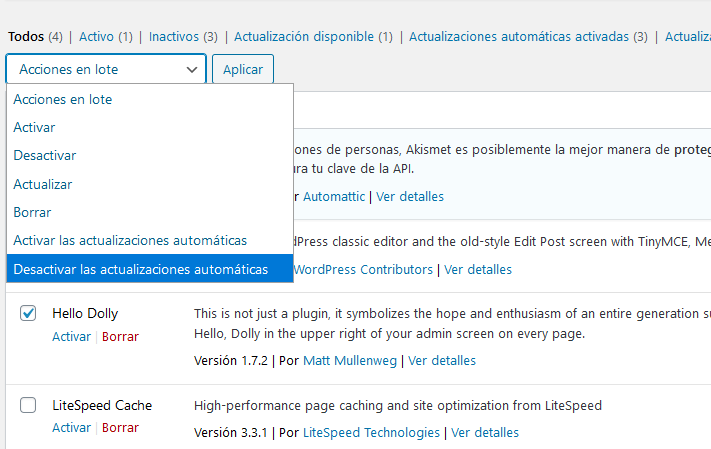Choose Actualizar in the dropdown list
This screenshot has width=711, height=449.
43,184
